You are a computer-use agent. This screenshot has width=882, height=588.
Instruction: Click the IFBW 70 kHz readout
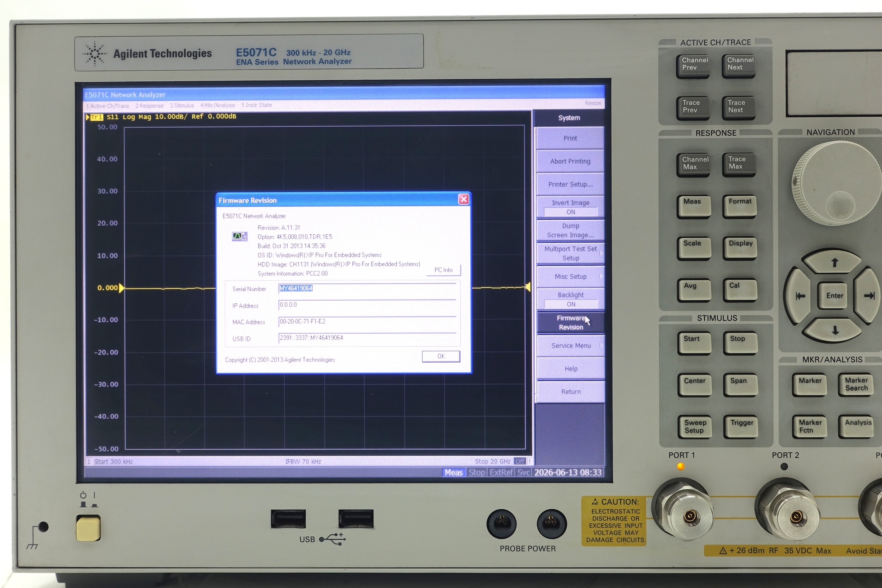click(303, 461)
